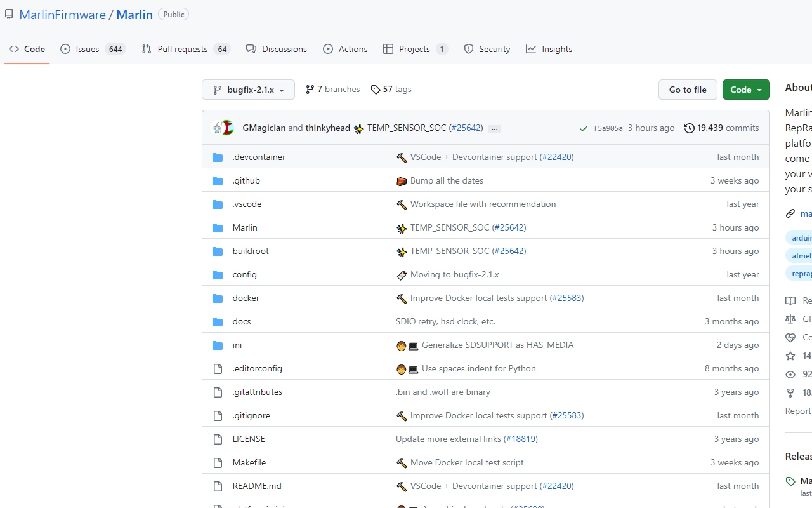Click the license scale icon in sidebar

(790, 319)
